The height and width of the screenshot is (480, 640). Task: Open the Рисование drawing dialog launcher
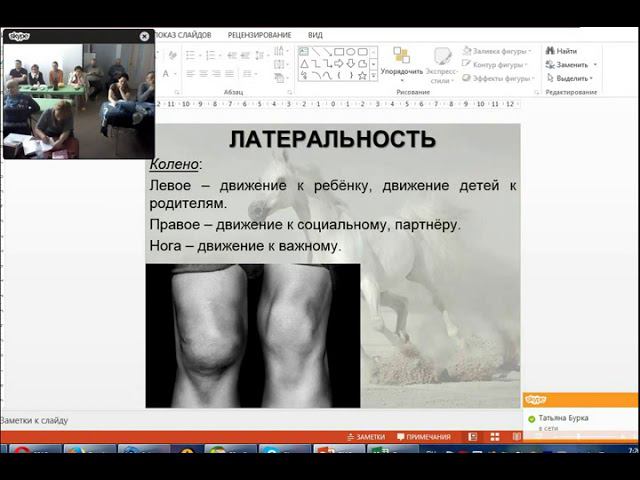pos(536,93)
